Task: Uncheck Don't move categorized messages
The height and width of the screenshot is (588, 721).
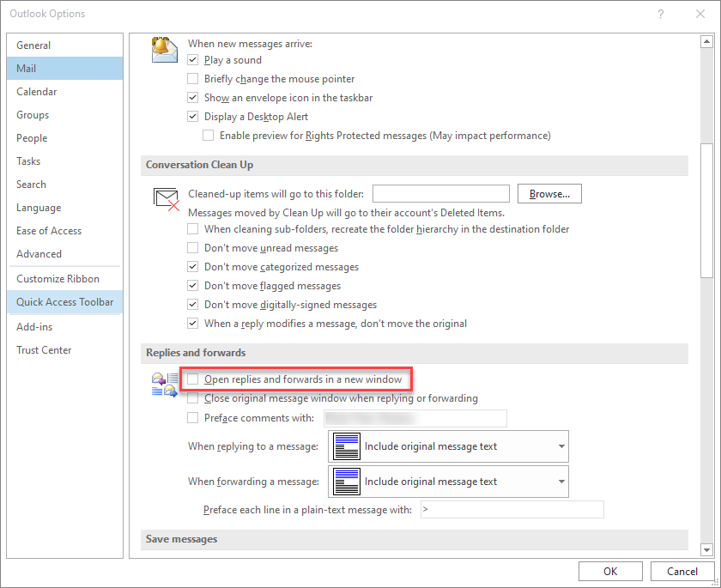Action: (192, 267)
